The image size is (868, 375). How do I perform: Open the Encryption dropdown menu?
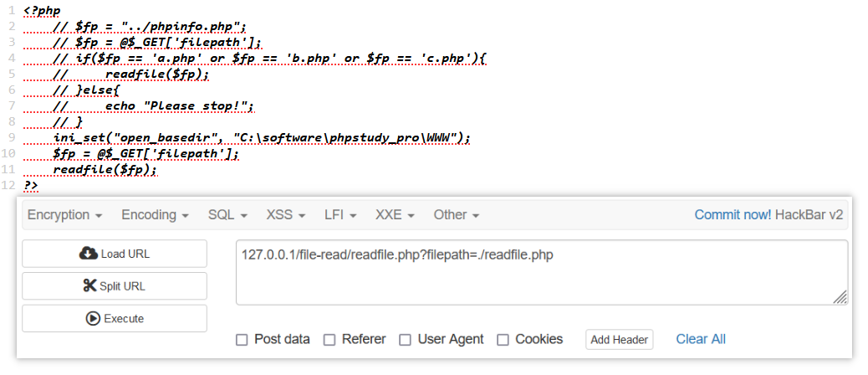click(x=64, y=215)
